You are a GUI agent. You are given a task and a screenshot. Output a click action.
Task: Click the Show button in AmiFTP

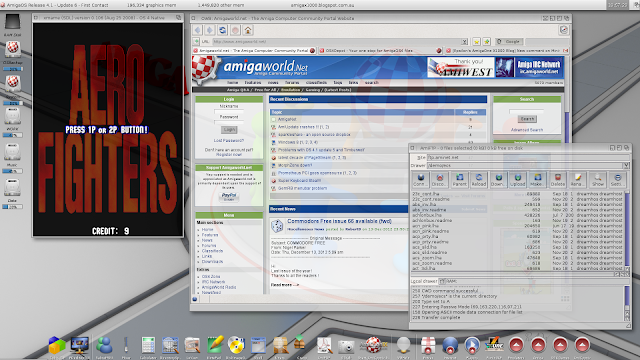[598, 180]
